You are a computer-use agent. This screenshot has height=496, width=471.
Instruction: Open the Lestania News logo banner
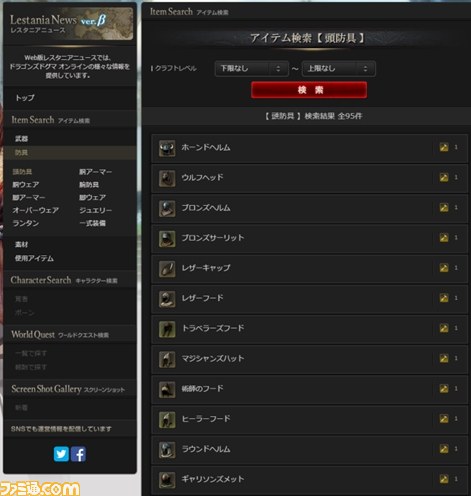click(70, 24)
